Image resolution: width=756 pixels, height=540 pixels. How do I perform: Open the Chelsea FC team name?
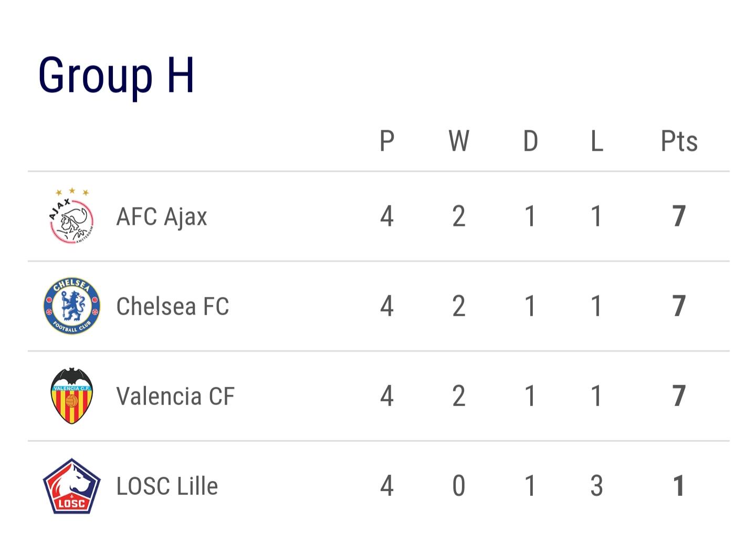click(x=173, y=306)
